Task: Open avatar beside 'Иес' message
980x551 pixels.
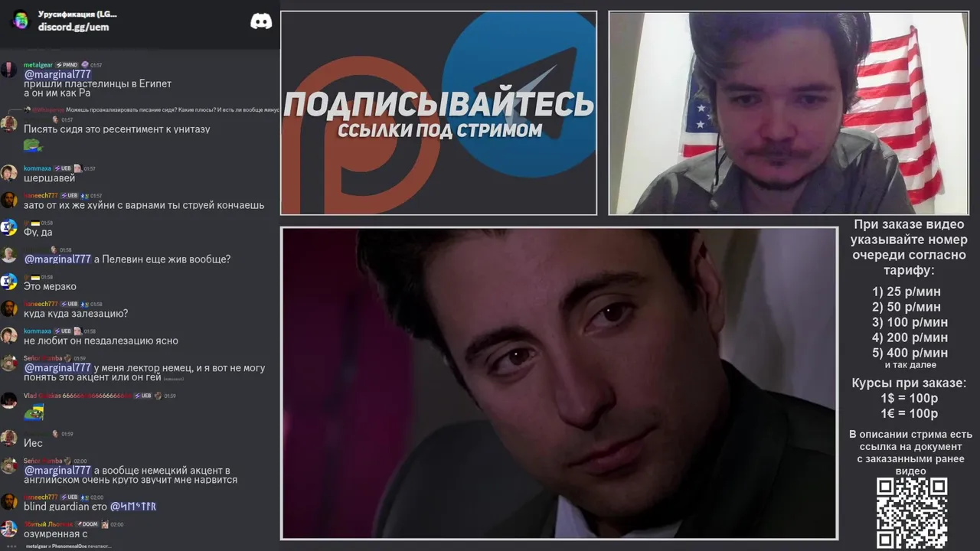Action: pyautogui.click(x=8, y=439)
